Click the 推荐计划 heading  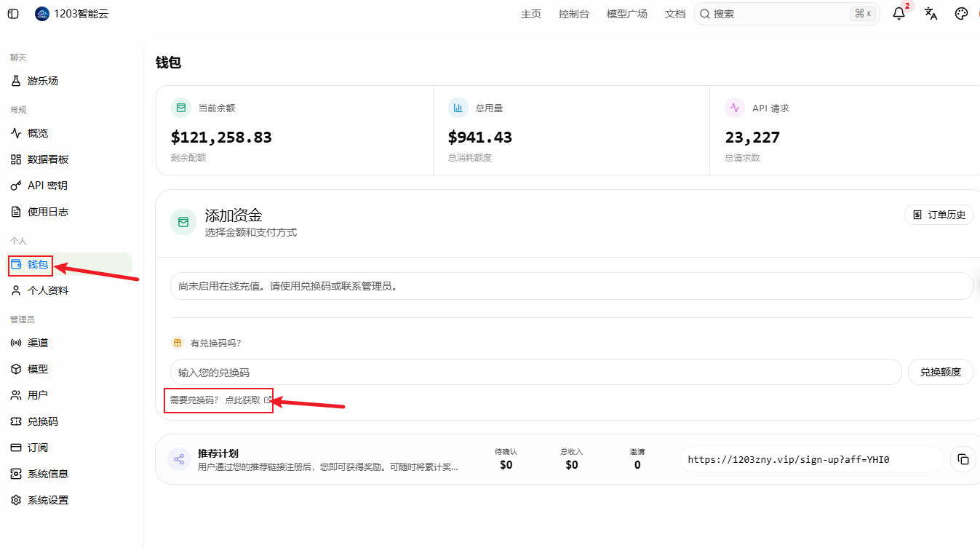[218, 453]
